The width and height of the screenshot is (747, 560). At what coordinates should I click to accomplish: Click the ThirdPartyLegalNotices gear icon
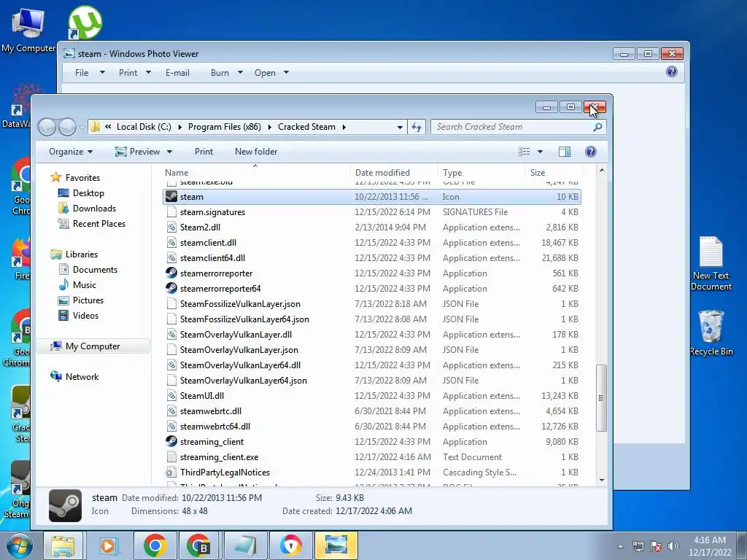(x=171, y=472)
